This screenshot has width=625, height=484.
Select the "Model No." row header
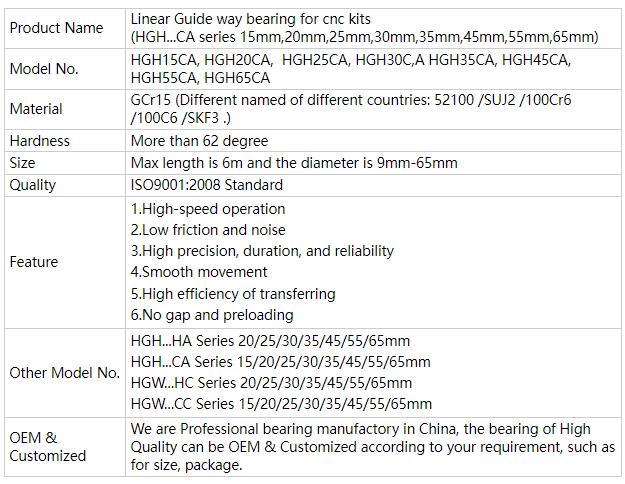[44, 68]
